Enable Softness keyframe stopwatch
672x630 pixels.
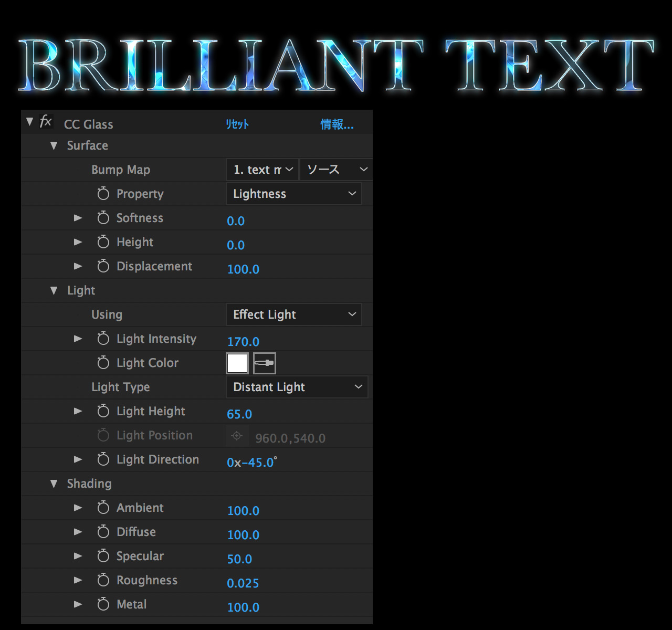[103, 218]
